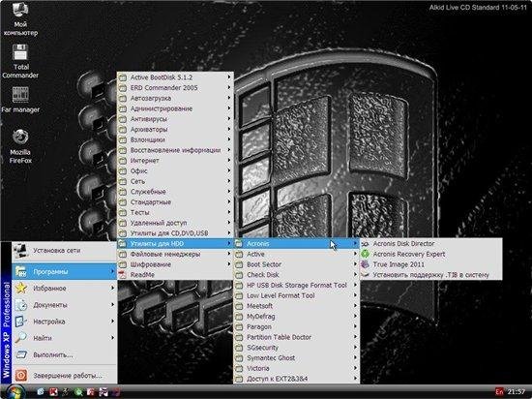532x399 pixels.
Task: Expand arrow next to Active BootDisk 5.1.2
Action: pos(229,77)
